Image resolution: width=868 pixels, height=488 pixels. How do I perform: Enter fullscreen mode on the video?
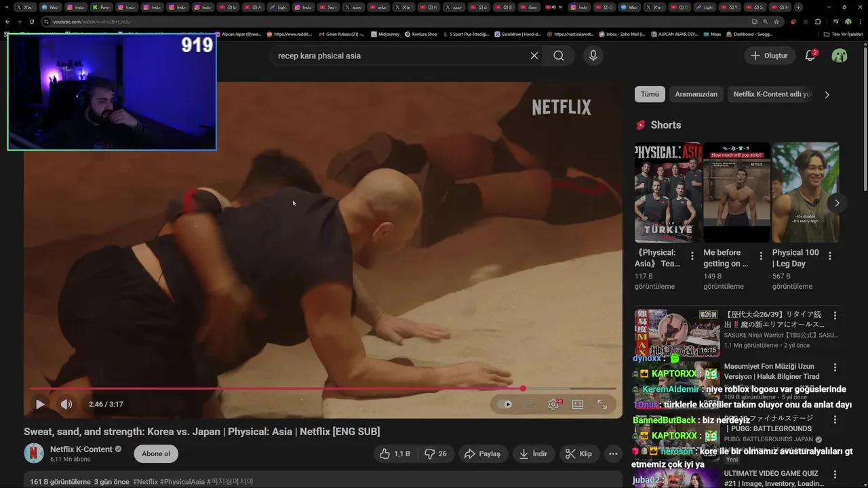[x=602, y=404]
